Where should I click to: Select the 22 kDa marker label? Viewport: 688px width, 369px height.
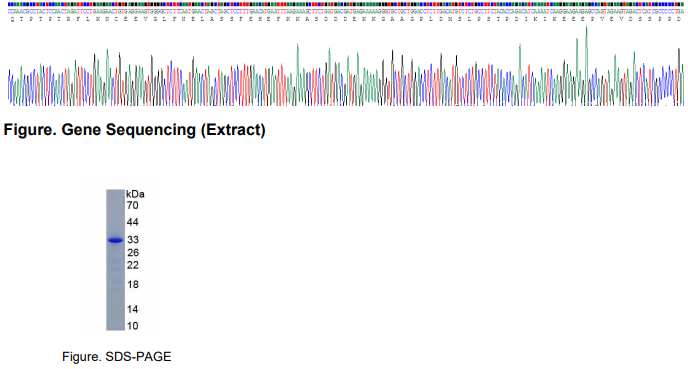[133, 265]
